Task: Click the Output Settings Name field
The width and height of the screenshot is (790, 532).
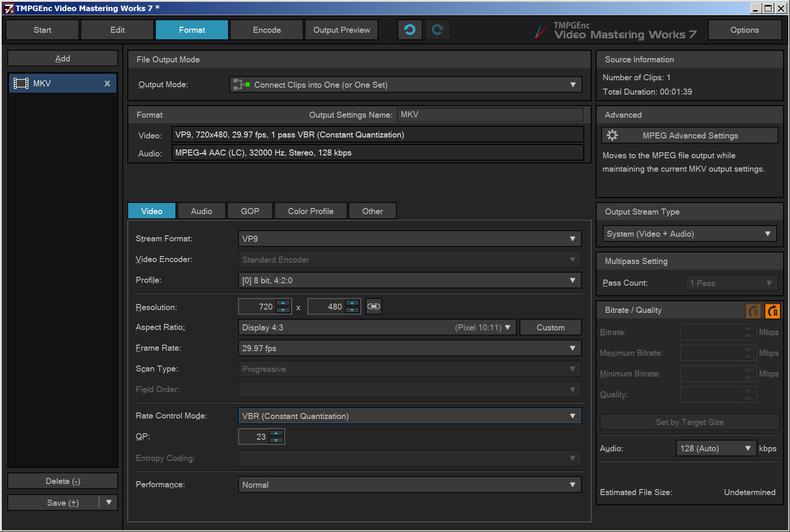Action: 490,114
